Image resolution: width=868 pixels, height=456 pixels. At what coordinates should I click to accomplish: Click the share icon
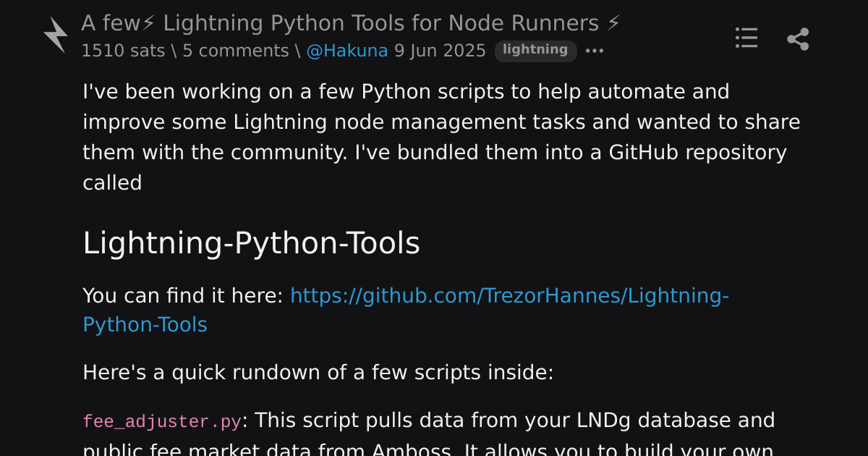pos(798,38)
